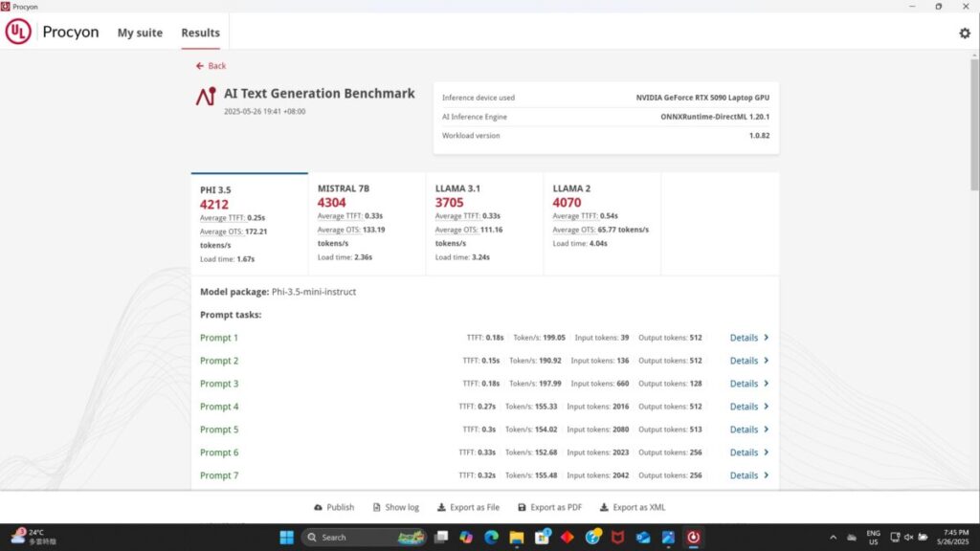980x551 pixels.
Task: Click the vertical scrollbar thumb
Action: pos(974,125)
